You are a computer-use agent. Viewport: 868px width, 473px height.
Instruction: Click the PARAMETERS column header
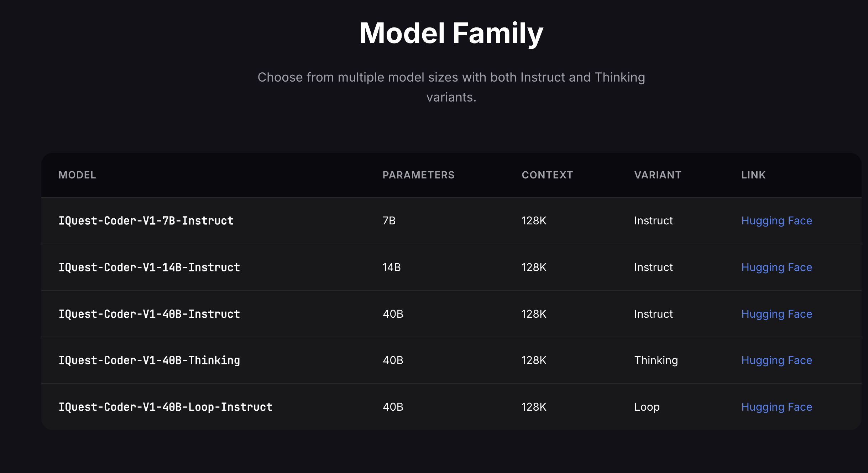[x=418, y=175]
